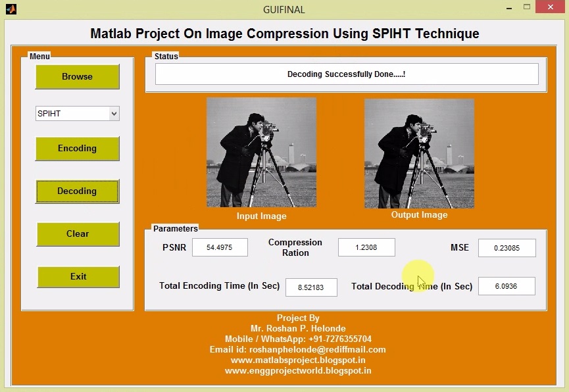The image size is (569, 392).
Task: Click the Total Decoding Time field
Action: pyautogui.click(x=507, y=286)
